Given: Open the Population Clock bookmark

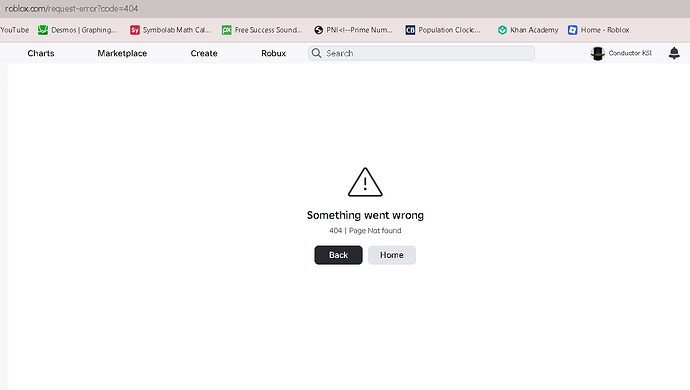Looking at the screenshot, I should tap(443, 30).
